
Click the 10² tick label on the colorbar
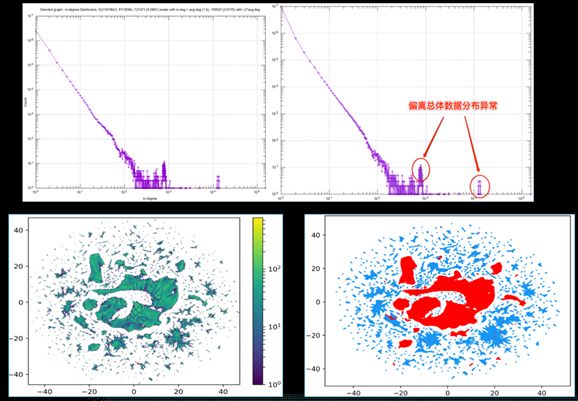[x=274, y=268]
